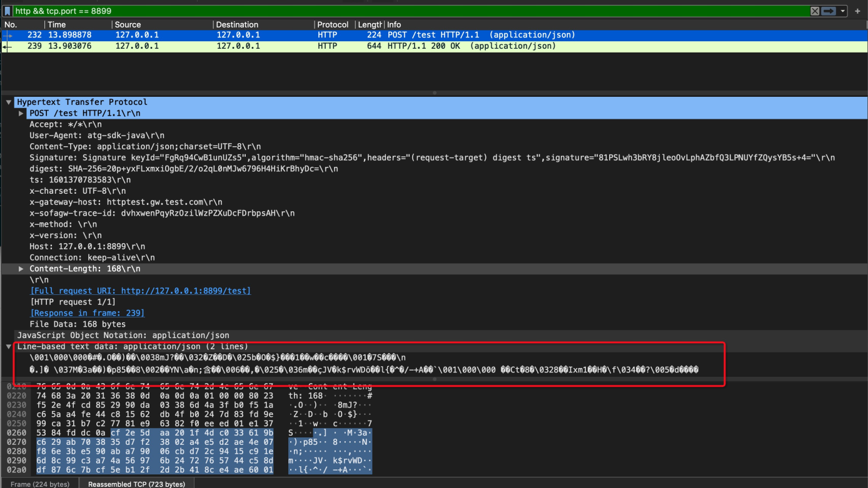
Task: Edit the display filter text field
Action: tap(410, 11)
